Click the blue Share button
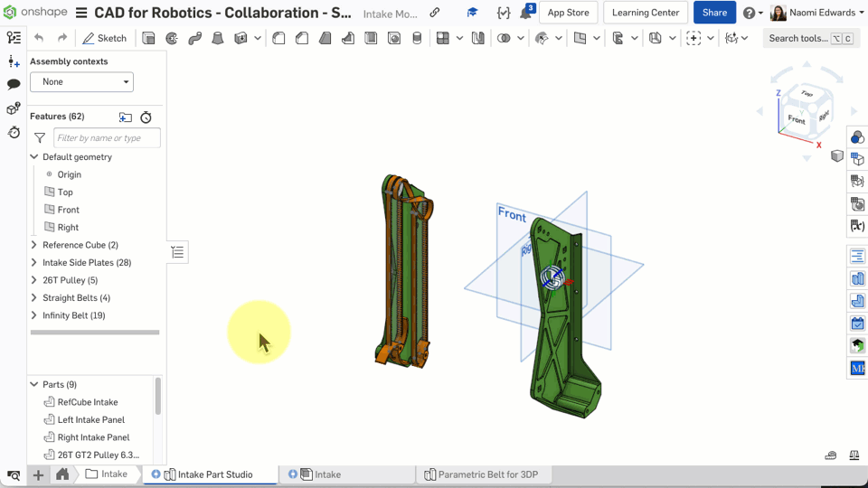 tap(714, 13)
